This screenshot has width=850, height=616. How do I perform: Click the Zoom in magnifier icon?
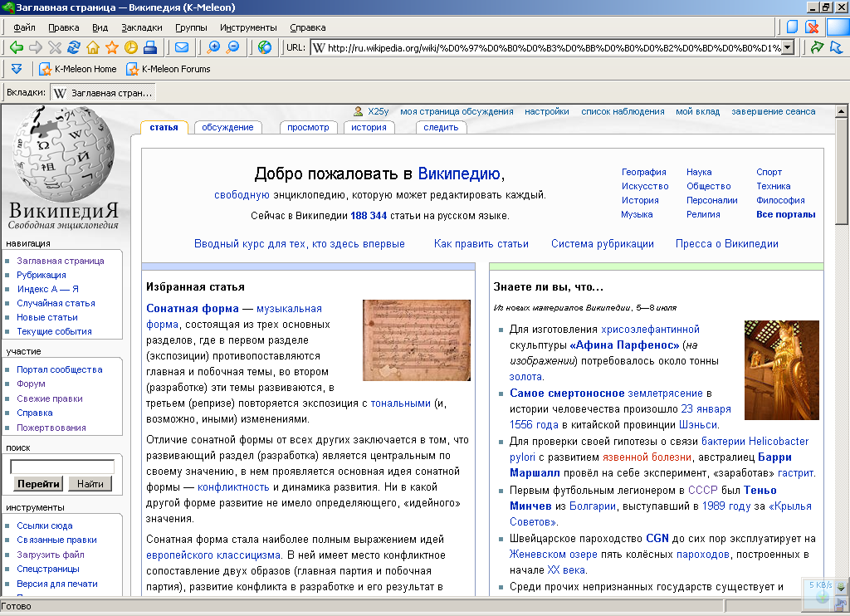point(213,47)
